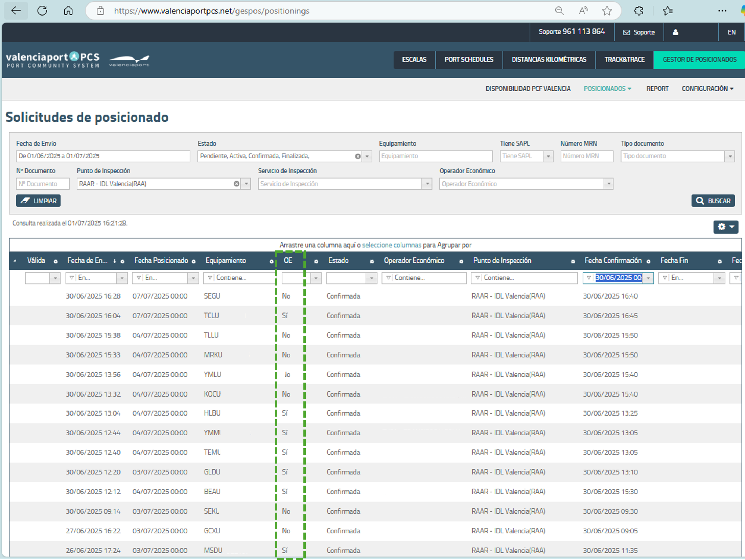Open browser extensions puzzle icon

pyautogui.click(x=639, y=11)
